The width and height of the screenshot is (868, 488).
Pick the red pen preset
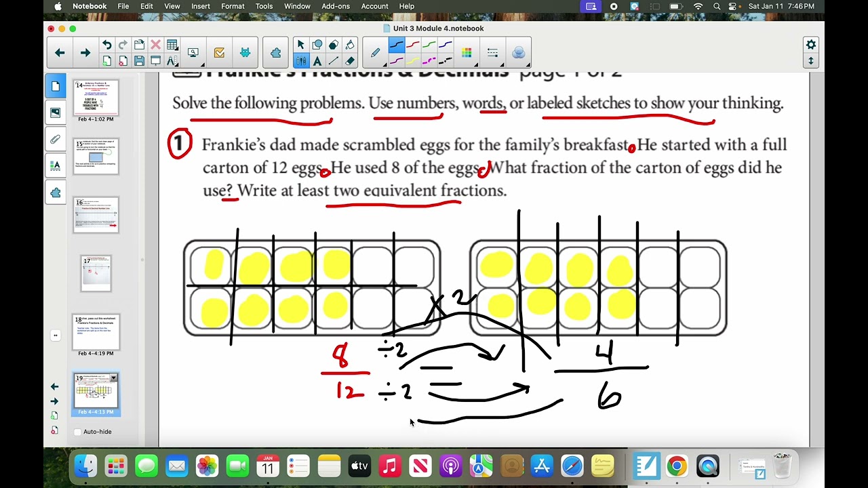[x=412, y=45]
